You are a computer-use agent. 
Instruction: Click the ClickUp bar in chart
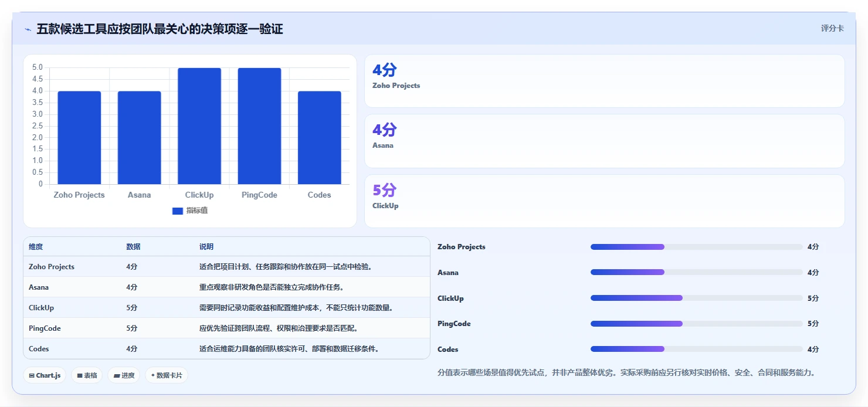tap(199, 126)
